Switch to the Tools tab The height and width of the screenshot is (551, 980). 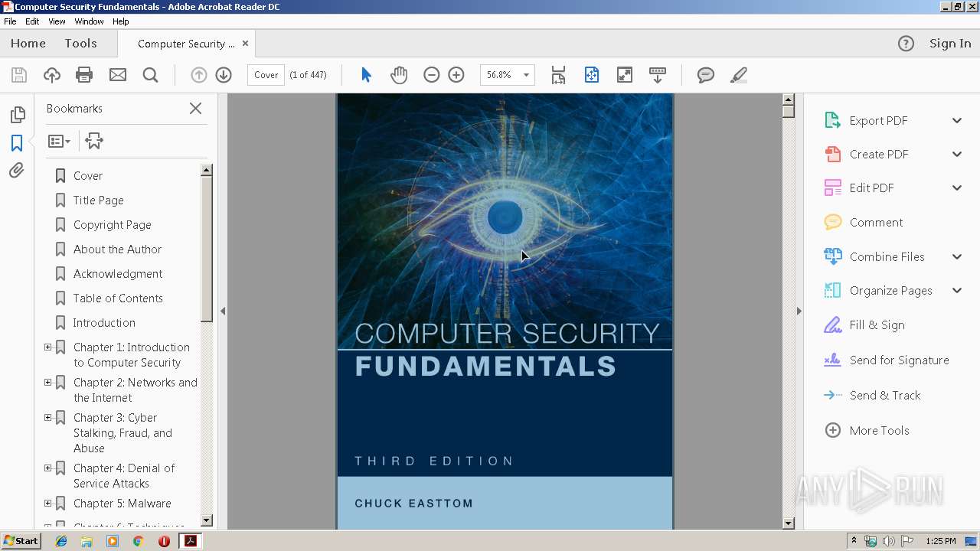click(80, 44)
